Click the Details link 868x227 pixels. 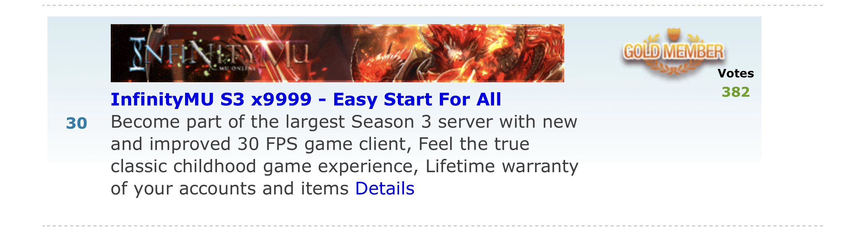point(385,188)
